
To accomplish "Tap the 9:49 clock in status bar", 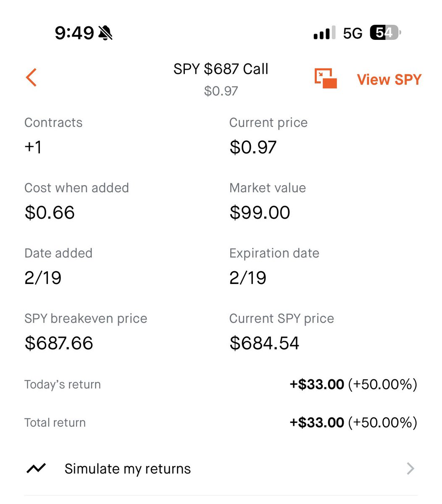I will pyautogui.click(x=74, y=33).
